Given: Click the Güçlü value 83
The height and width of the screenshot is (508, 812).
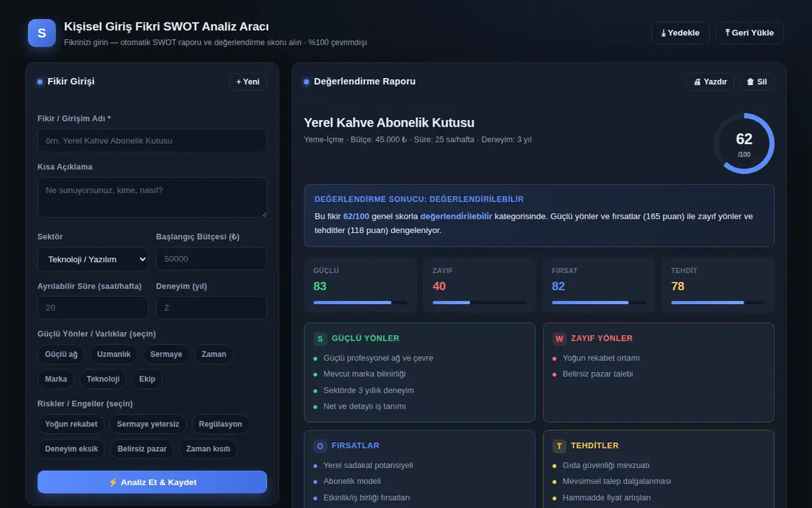Looking at the screenshot, I should pyautogui.click(x=320, y=286).
